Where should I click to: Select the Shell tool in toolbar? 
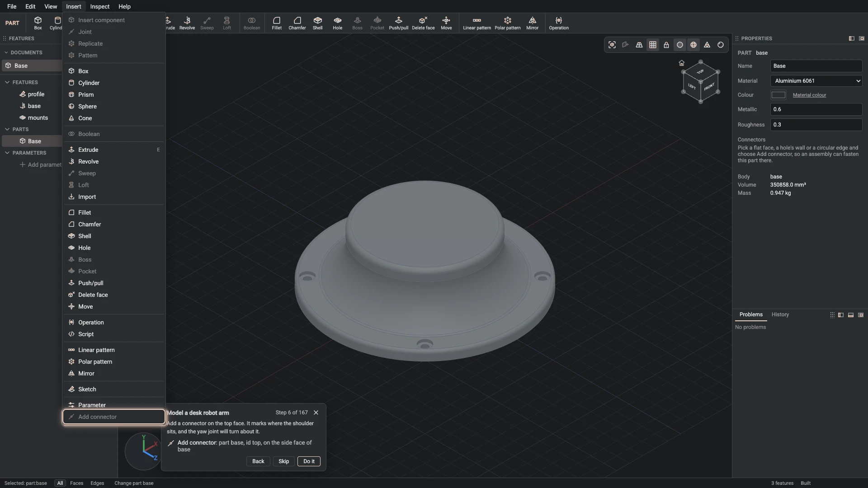(318, 23)
